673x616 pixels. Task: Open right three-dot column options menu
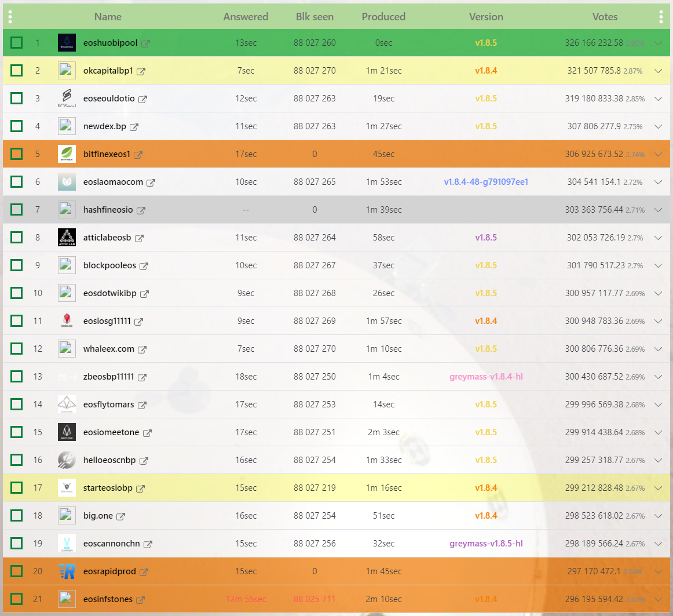661,17
